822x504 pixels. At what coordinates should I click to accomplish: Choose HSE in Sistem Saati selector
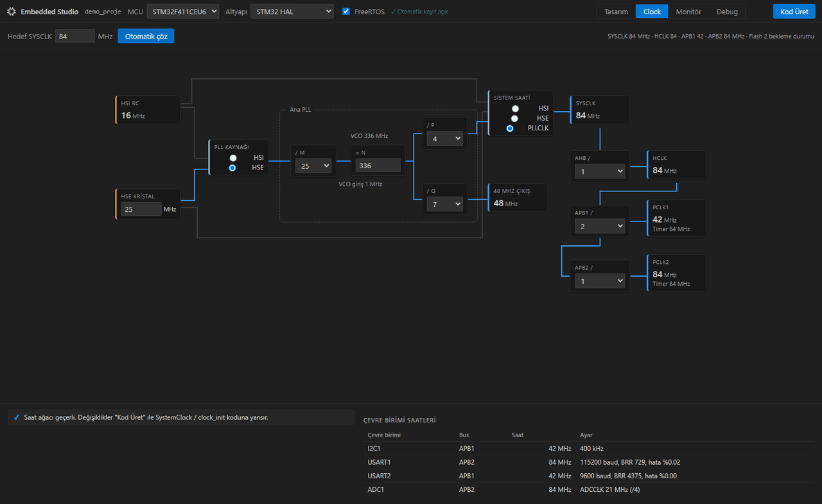click(x=514, y=118)
